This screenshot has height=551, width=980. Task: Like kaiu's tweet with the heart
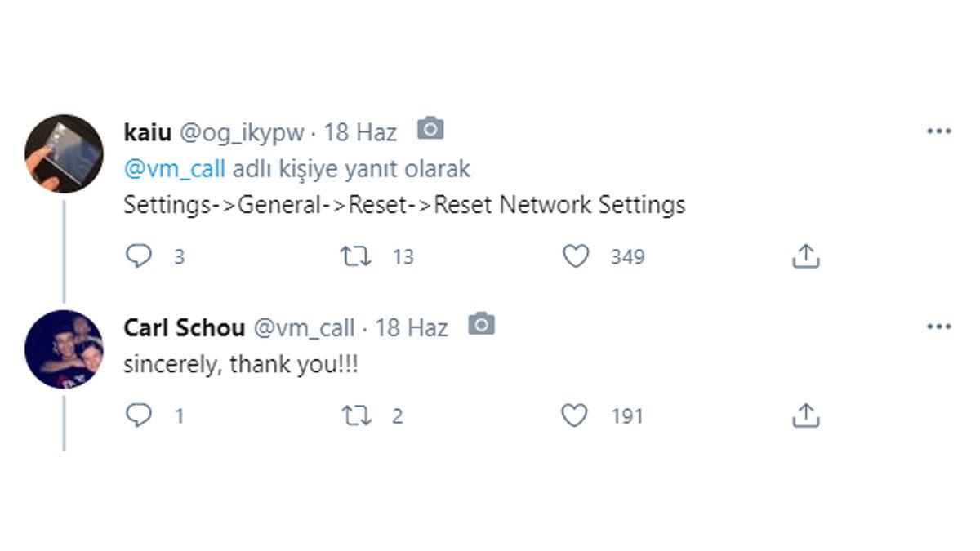coord(576,256)
